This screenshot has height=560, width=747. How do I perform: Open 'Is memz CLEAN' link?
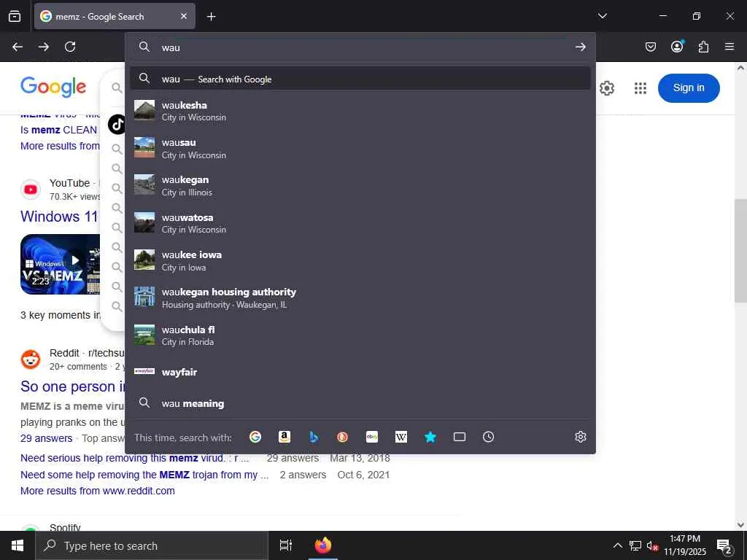click(x=58, y=130)
